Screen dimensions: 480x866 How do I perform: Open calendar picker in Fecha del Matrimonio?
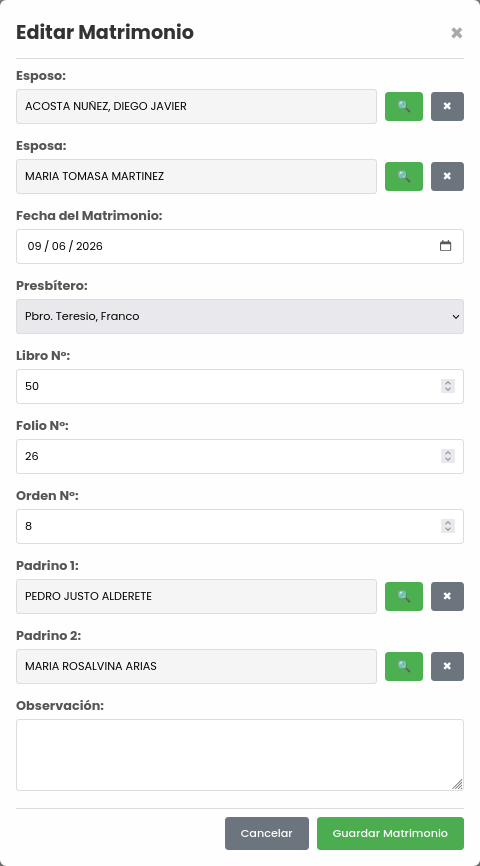[x=445, y=246]
